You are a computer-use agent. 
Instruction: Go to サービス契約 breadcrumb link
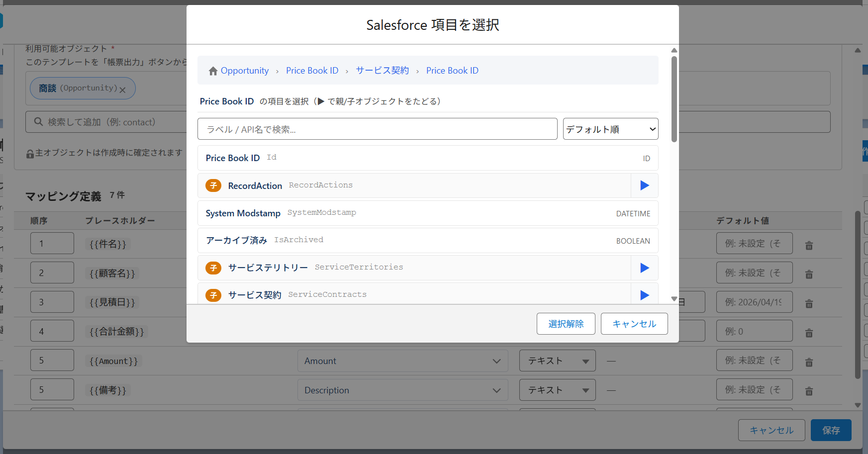point(382,71)
